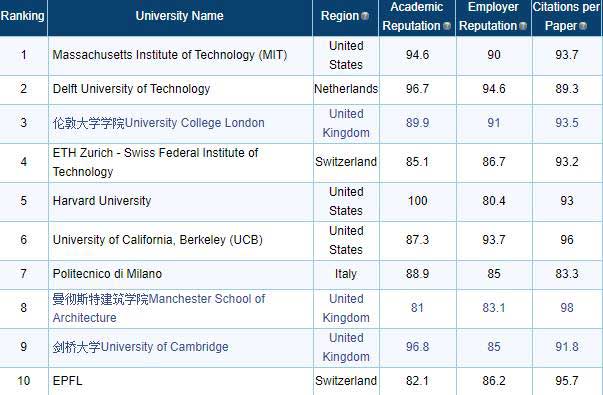Sort by the Ranking column header
The image size is (603, 395).
pos(23,16)
